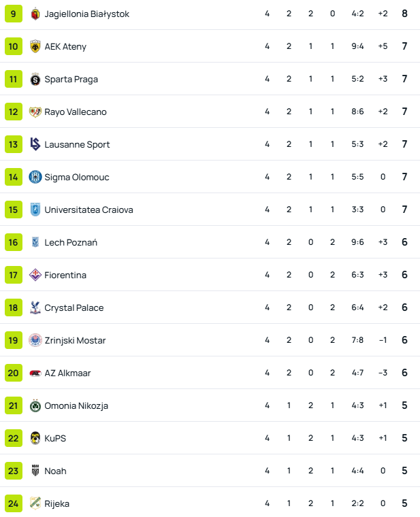The width and height of the screenshot is (420, 517).
Task: Click the Crystal Palace eagle crest
Action: point(35,308)
